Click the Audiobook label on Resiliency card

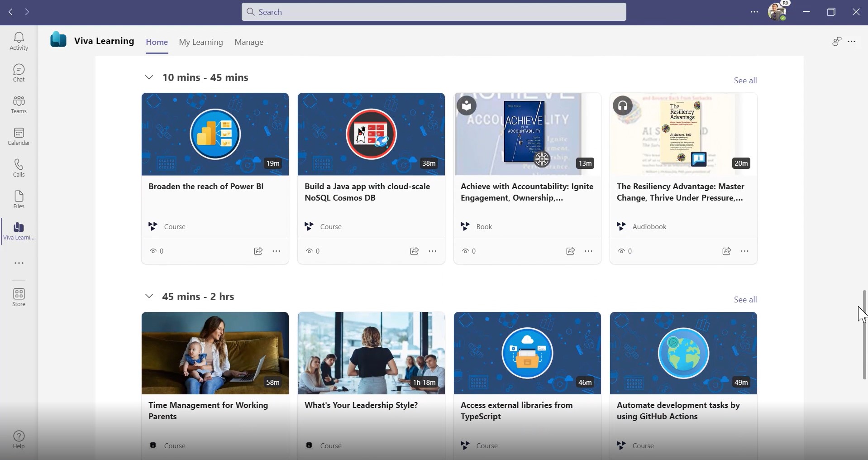(649, 226)
